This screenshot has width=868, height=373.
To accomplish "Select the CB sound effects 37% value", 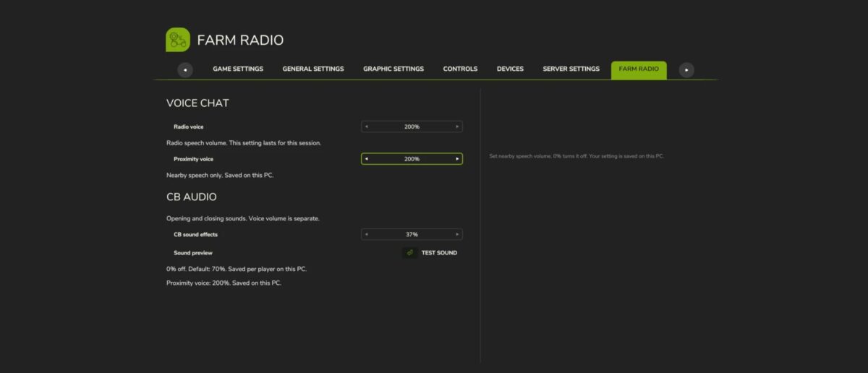I will coord(412,234).
